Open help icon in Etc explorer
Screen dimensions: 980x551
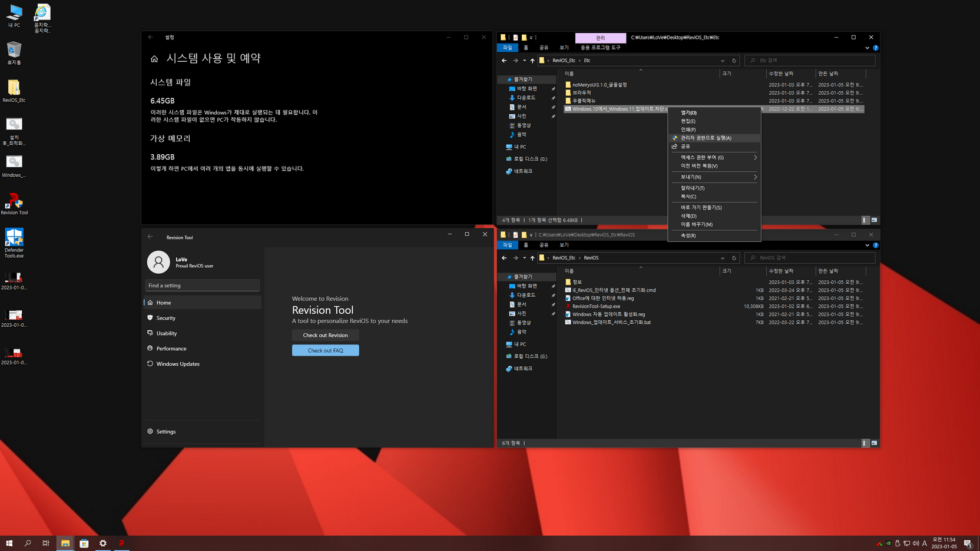876,48
